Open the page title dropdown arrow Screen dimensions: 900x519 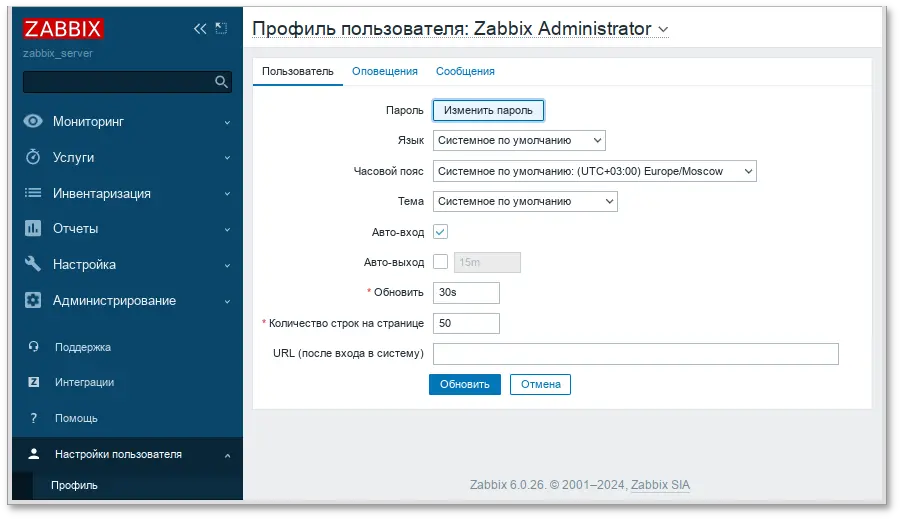(x=663, y=29)
